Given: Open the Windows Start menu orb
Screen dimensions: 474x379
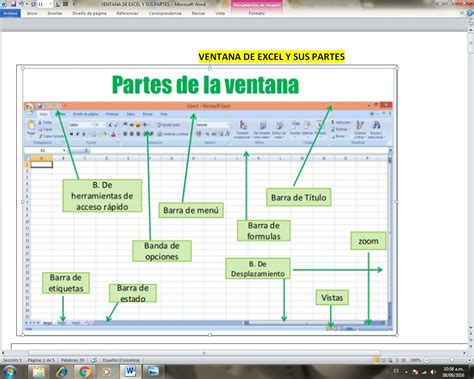Looking at the screenshot, I should pos(9,372).
